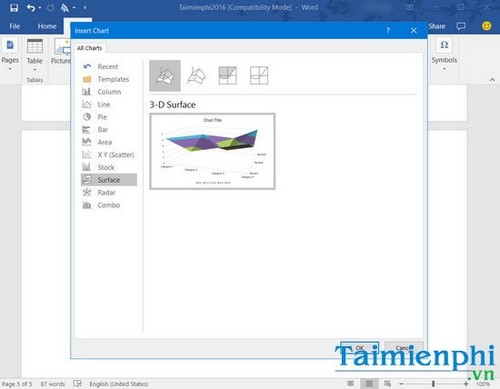The height and width of the screenshot is (389, 500).
Task: Click the zoom slider handle
Action: [x=433, y=384]
